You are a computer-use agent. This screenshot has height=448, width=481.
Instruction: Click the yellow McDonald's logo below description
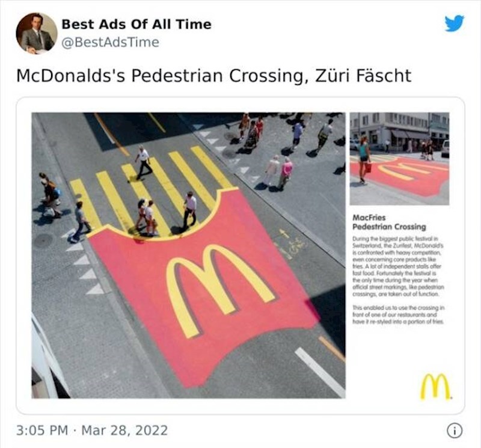click(435, 386)
